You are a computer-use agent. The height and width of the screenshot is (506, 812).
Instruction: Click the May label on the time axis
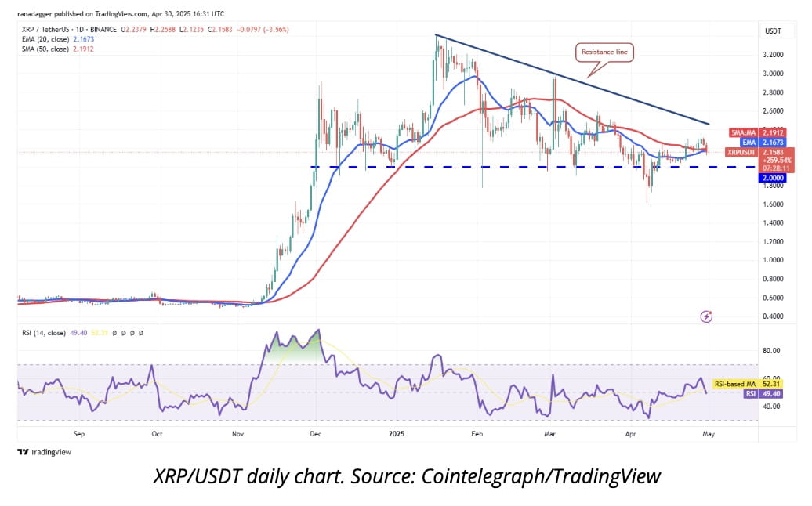709,434
